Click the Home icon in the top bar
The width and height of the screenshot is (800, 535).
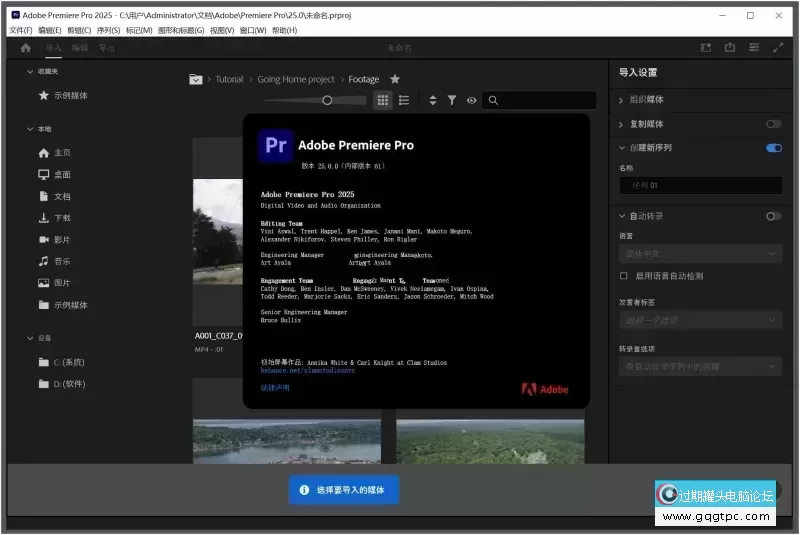25,48
